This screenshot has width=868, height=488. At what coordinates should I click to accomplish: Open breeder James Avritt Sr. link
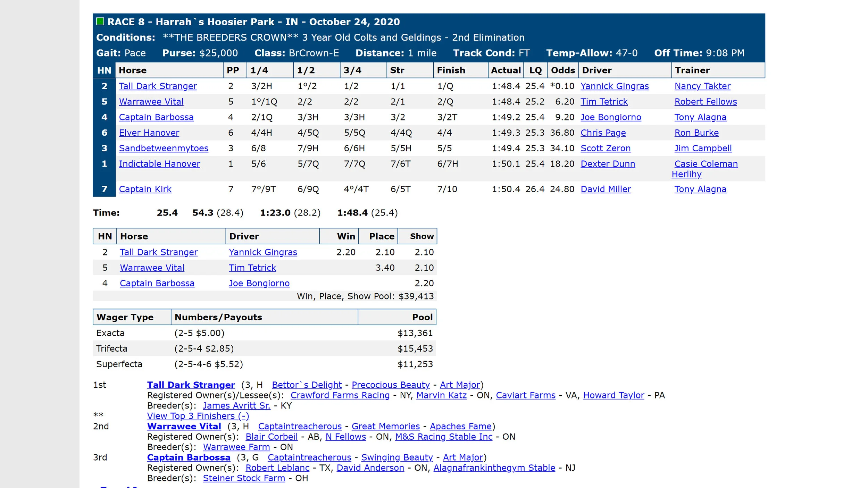(236, 406)
